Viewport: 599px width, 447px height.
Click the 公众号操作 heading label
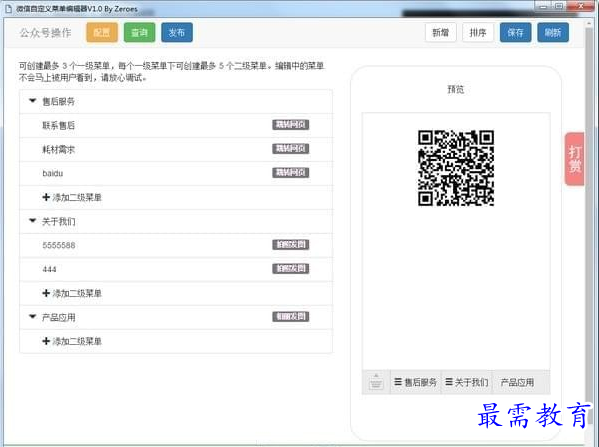point(45,33)
